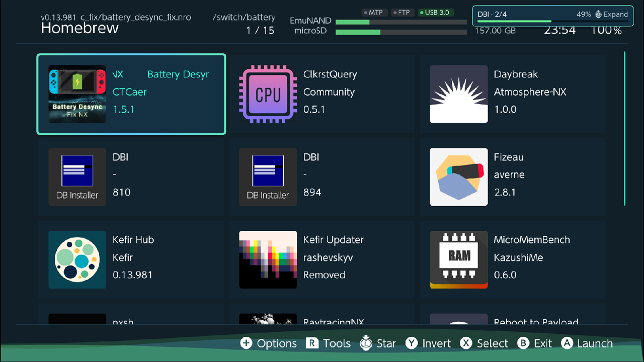Select the Battery Desync Fix NX icon
644x362 pixels.
point(77,94)
